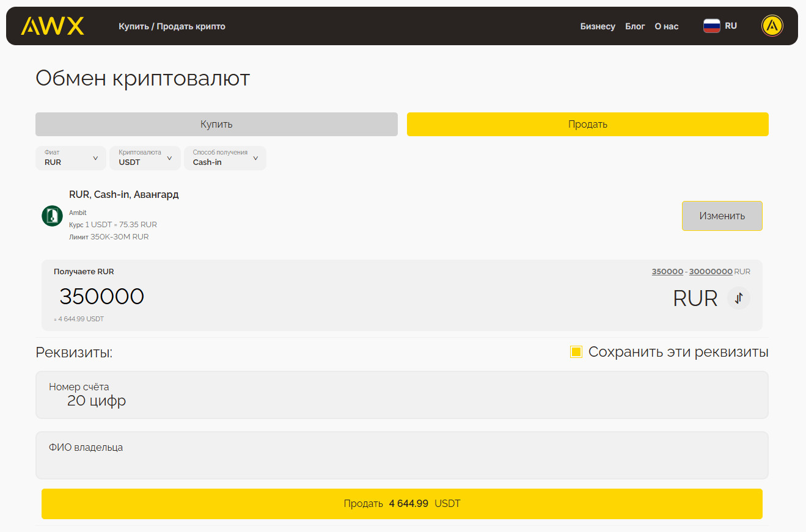Open the Криптовалюта USDT dropdown
Viewport: 806px width, 532px height.
145,158
